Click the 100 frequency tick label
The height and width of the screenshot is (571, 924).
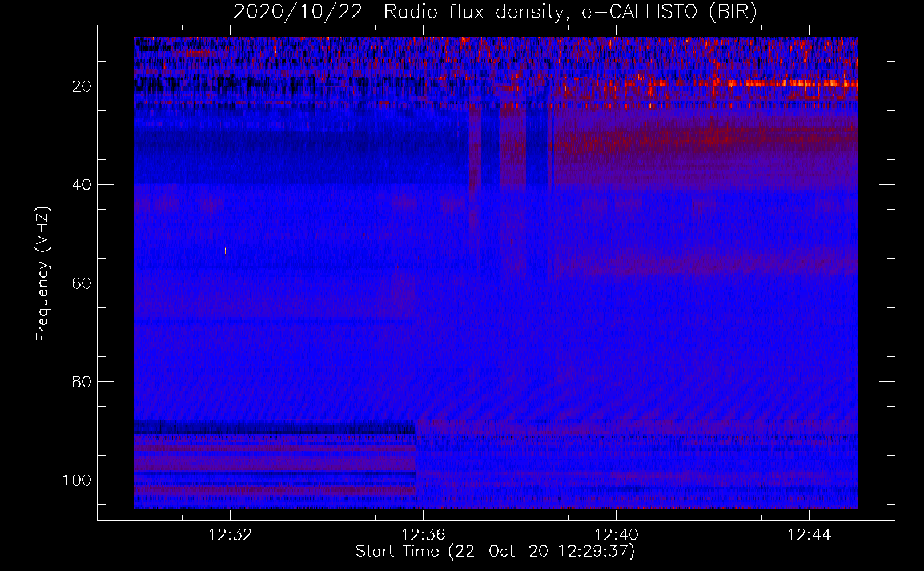(x=77, y=481)
